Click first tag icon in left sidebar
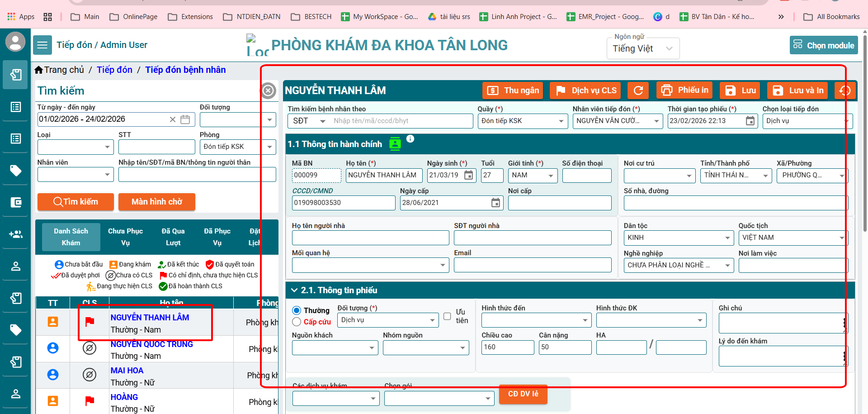Screen dimensions: 868x414 coord(16,170)
